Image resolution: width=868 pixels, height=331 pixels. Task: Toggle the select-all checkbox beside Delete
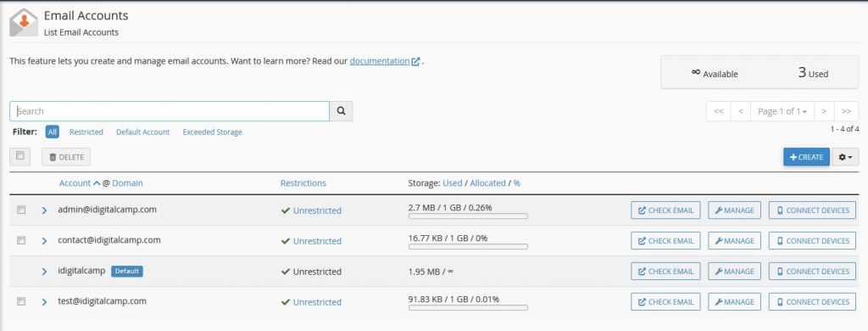[x=20, y=157]
